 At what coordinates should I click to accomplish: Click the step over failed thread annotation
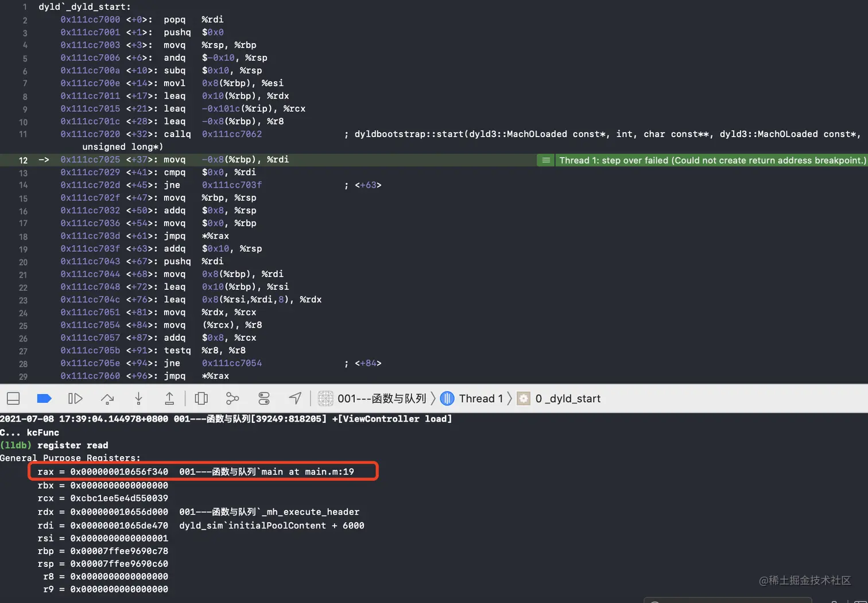click(712, 160)
